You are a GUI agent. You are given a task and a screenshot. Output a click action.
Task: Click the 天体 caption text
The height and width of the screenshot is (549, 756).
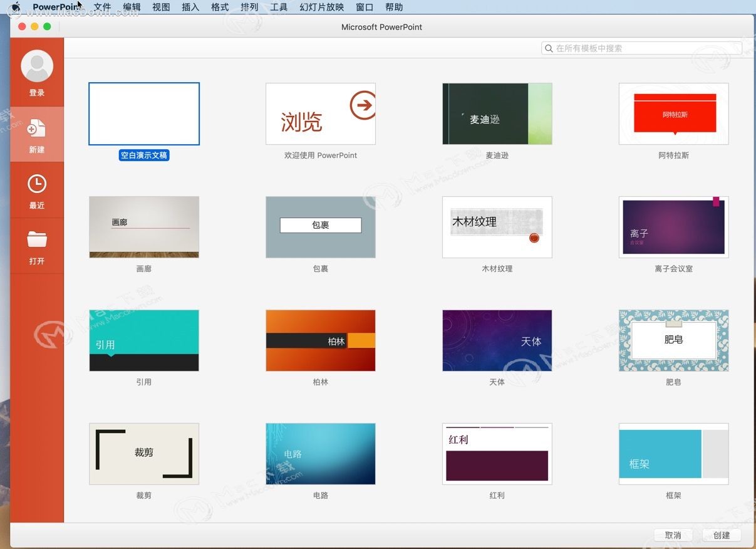[x=497, y=382]
